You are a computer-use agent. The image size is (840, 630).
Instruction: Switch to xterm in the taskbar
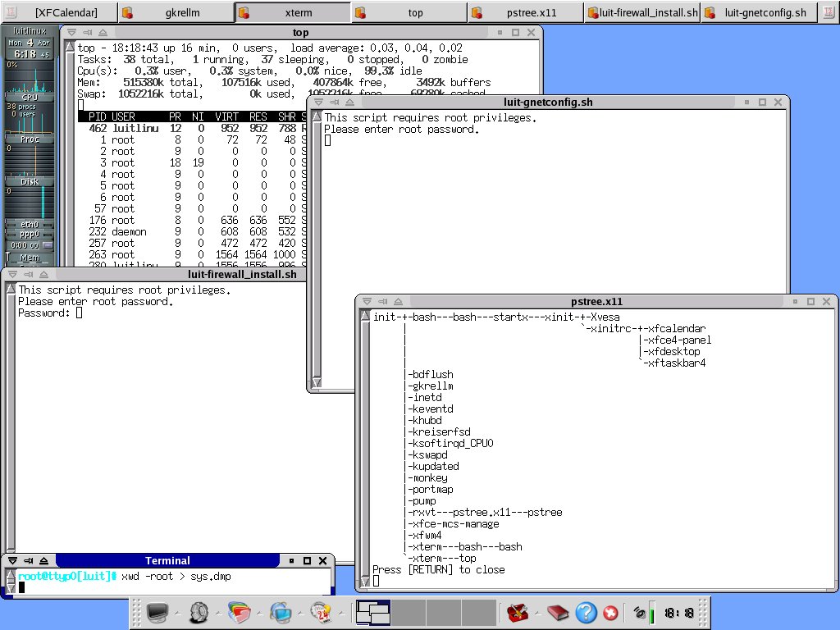pyautogui.click(x=293, y=12)
